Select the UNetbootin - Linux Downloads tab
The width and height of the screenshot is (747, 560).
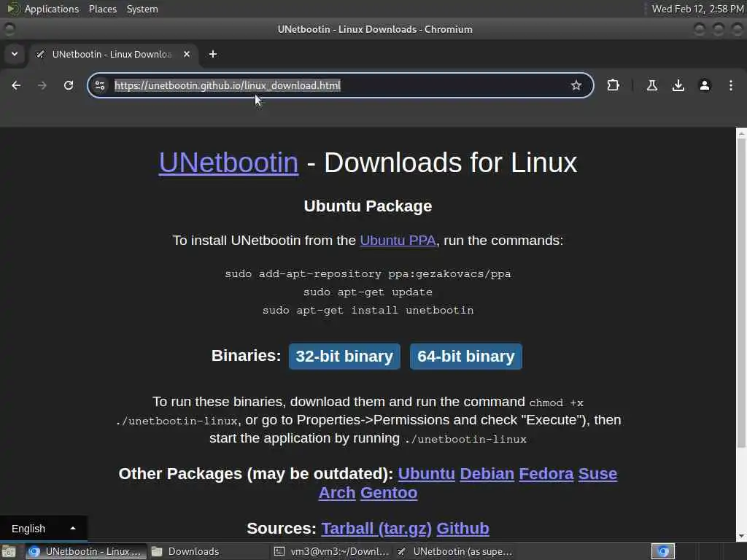click(112, 54)
